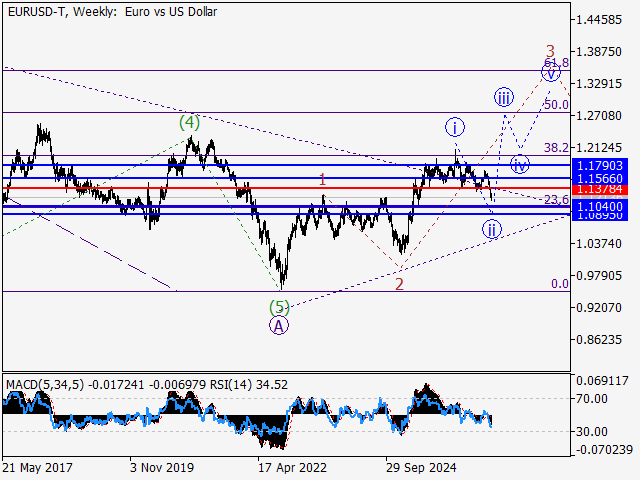Click the circled wave 'ii' marker
Viewport: 640px width, 480px height.
point(492,229)
